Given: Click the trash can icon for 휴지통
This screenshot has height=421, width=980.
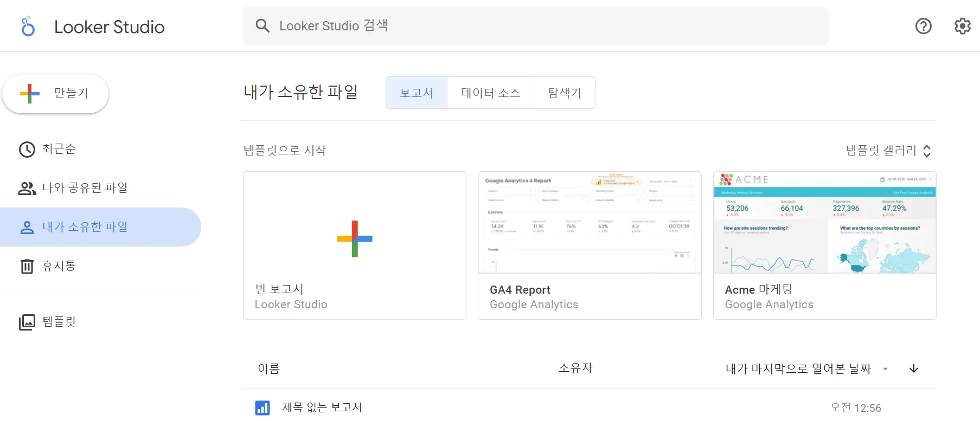Looking at the screenshot, I should [x=27, y=266].
